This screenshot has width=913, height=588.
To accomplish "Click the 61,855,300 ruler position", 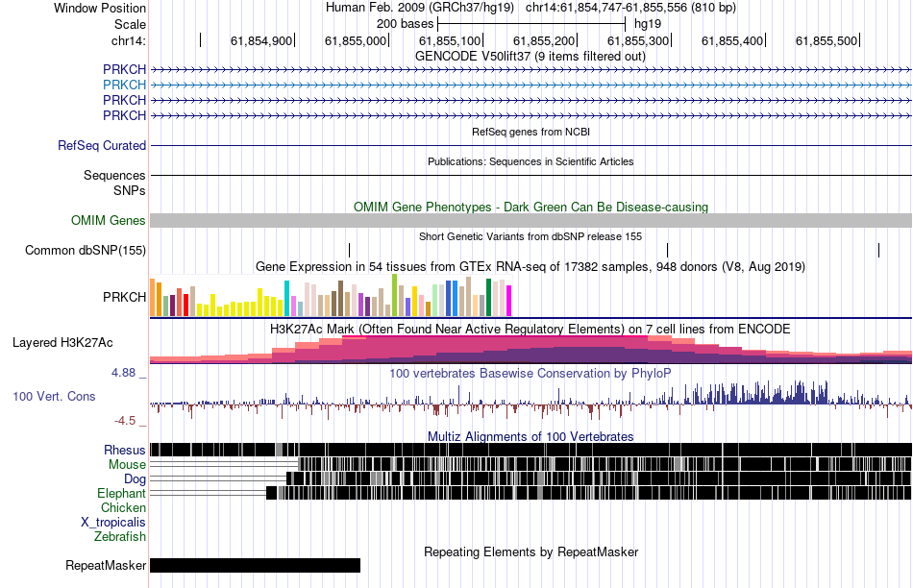I will (x=638, y=40).
